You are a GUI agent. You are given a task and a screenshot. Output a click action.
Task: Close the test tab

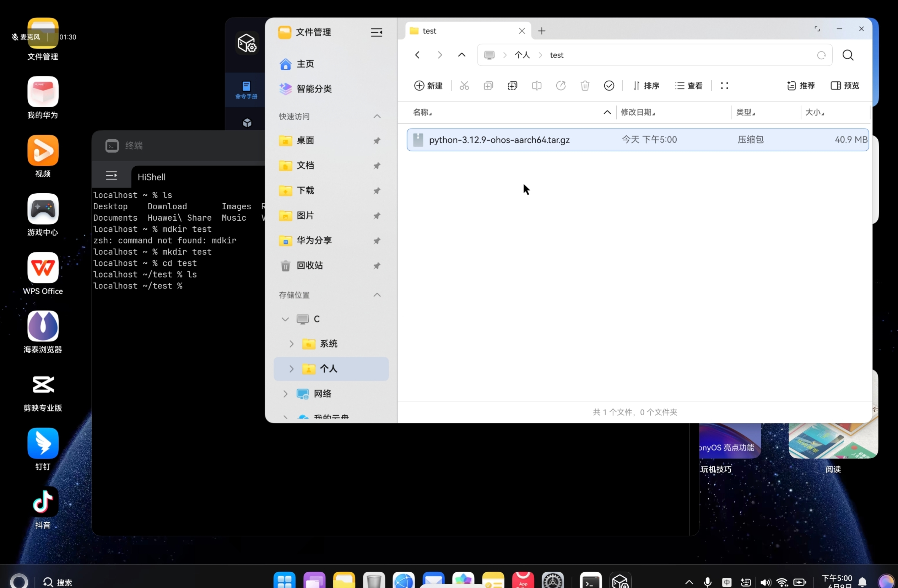522,31
